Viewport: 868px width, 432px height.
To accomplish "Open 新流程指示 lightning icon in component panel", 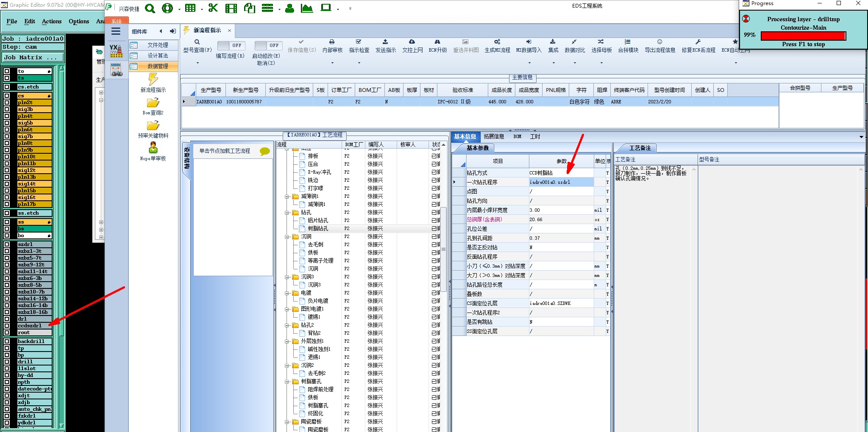I will [x=153, y=79].
